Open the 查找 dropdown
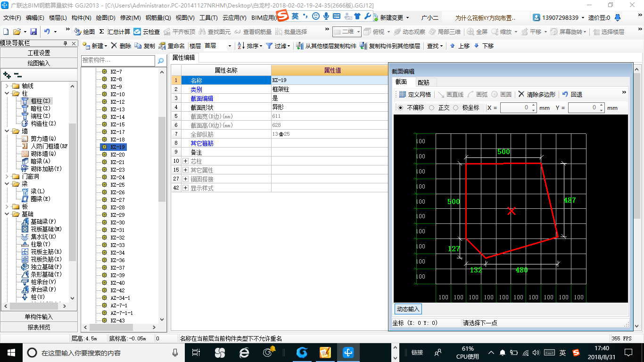Image resolution: width=644 pixels, height=362 pixels. click(435, 46)
